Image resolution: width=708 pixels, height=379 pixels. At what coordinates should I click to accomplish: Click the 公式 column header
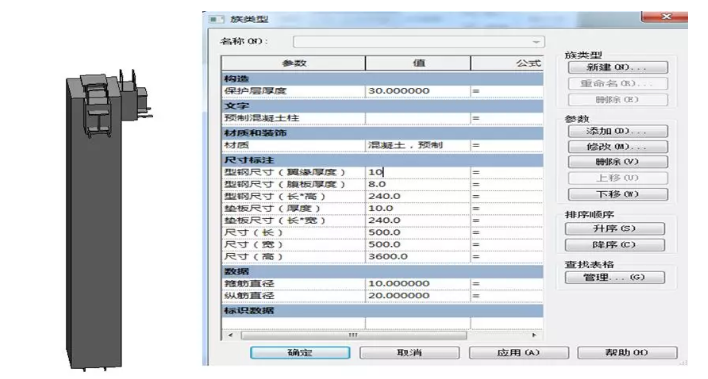(507, 63)
